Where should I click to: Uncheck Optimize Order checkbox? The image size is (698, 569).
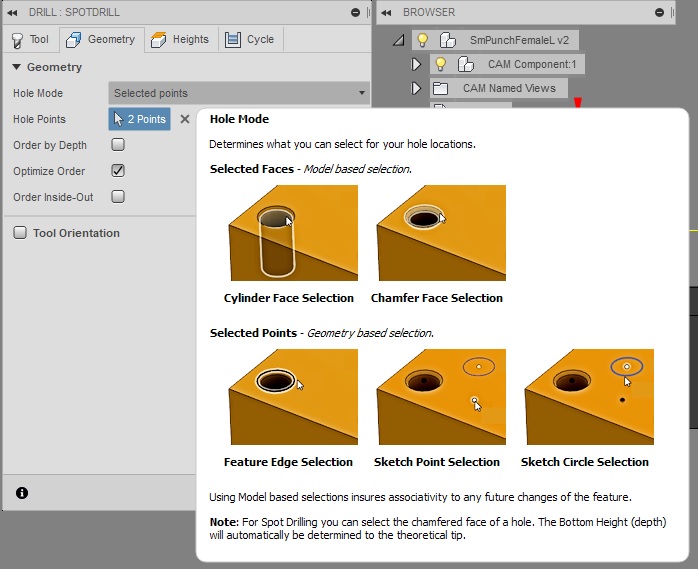[x=118, y=171]
